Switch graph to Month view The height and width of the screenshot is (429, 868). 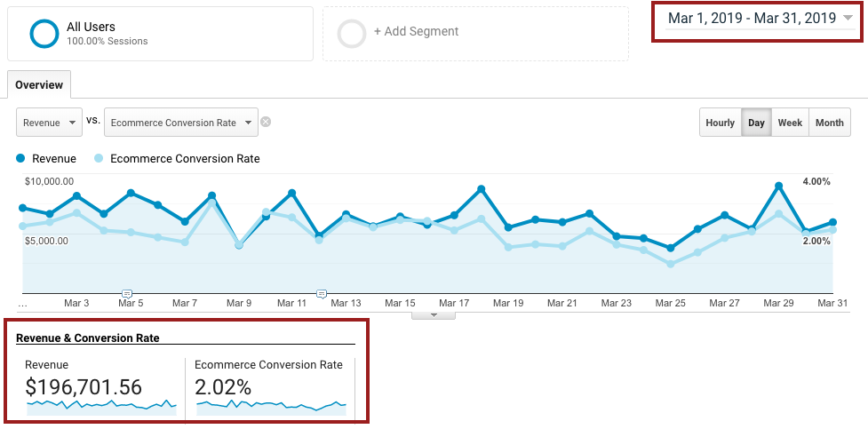[x=829, y=123]
